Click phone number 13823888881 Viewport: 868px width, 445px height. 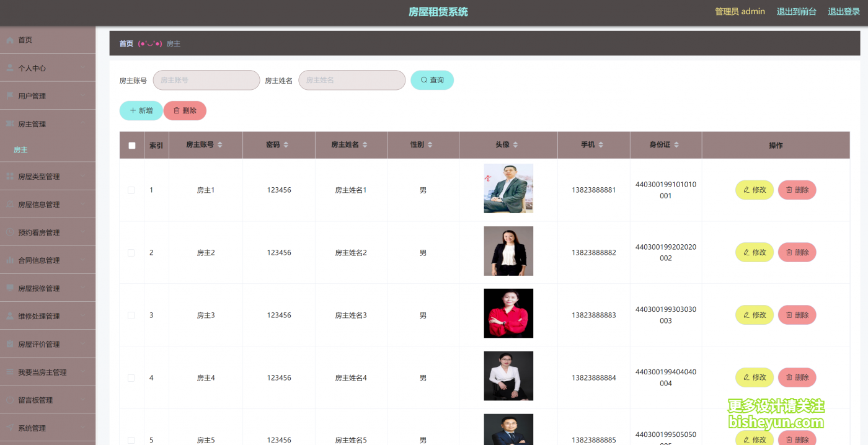point(594,190)
